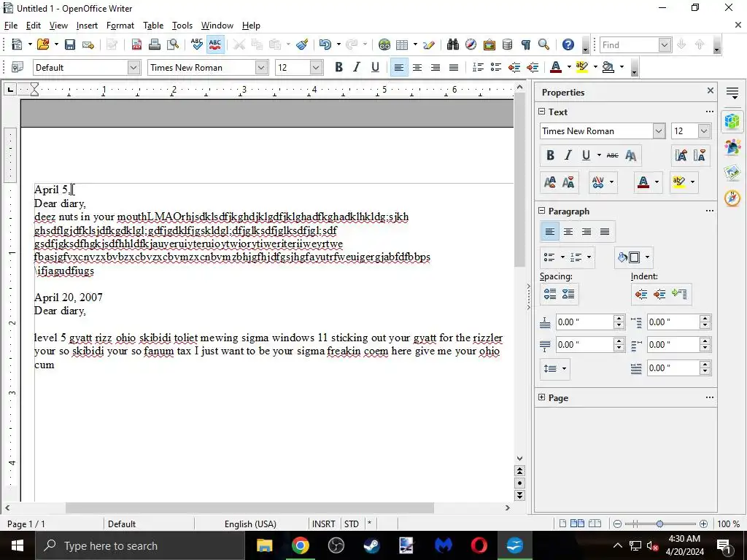Open the Insert menu
Image resolution: width=747 pixels, height=560 pixels.
point(87,26)
